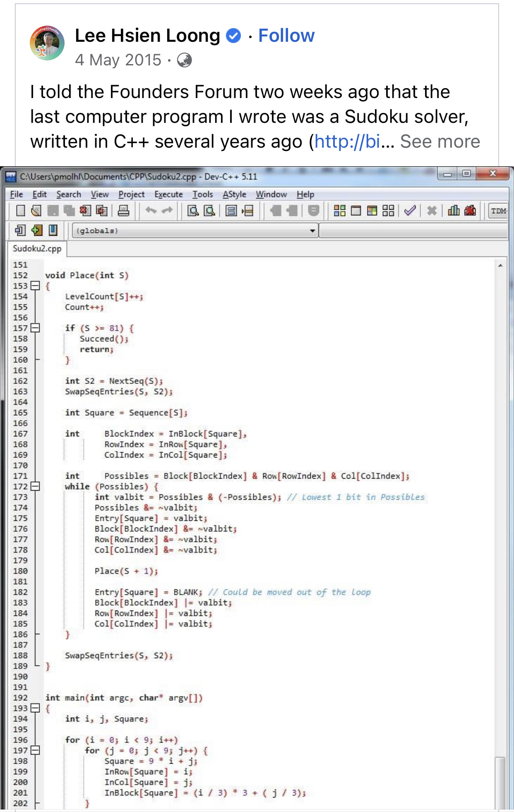Open the Project menu
Screen dimensions: 514x812
(x=132, y=194)
